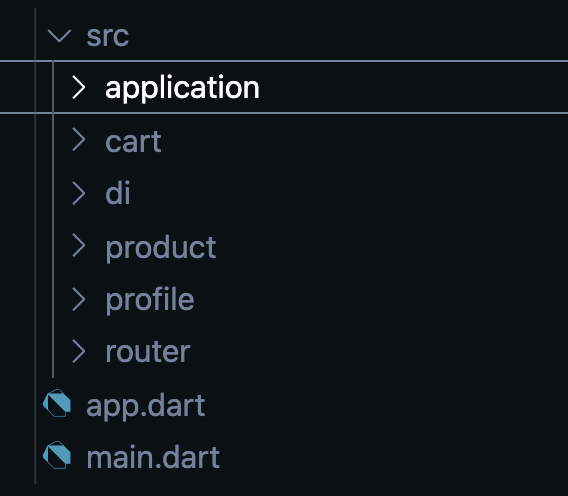Viewport: 568px width, 496px height.
Task: Expand the profile folder chevron
Action: [79, 299]
